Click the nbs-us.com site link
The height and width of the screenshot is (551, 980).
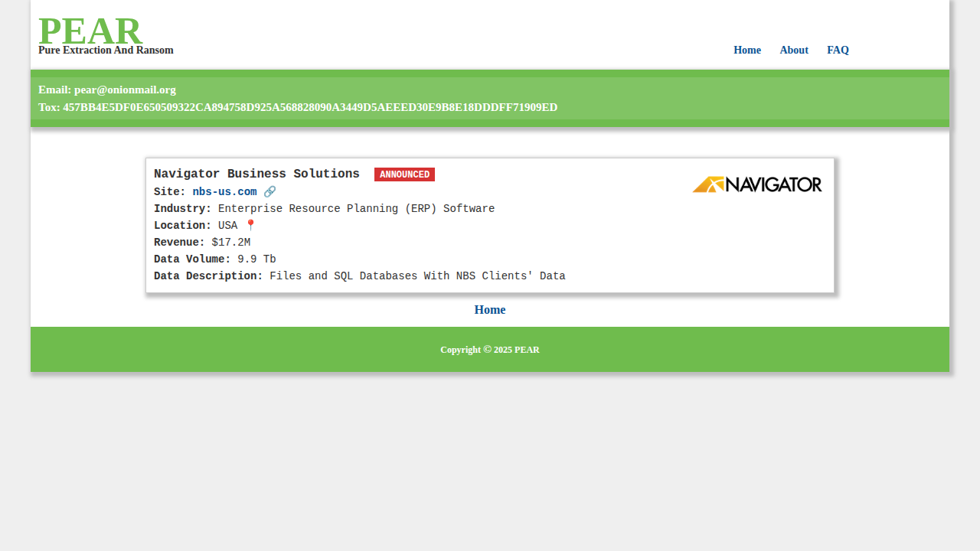point(224,192)
